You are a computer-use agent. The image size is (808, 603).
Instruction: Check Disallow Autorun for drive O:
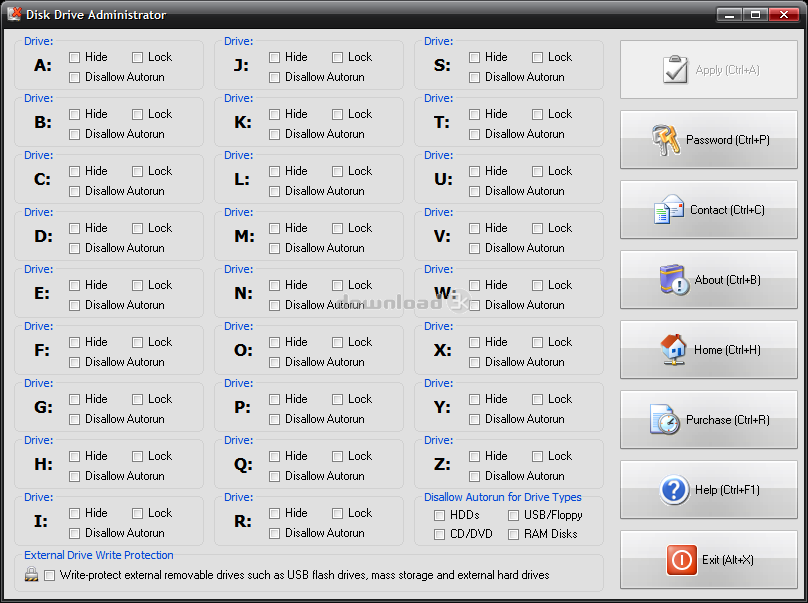click(275, 362)
